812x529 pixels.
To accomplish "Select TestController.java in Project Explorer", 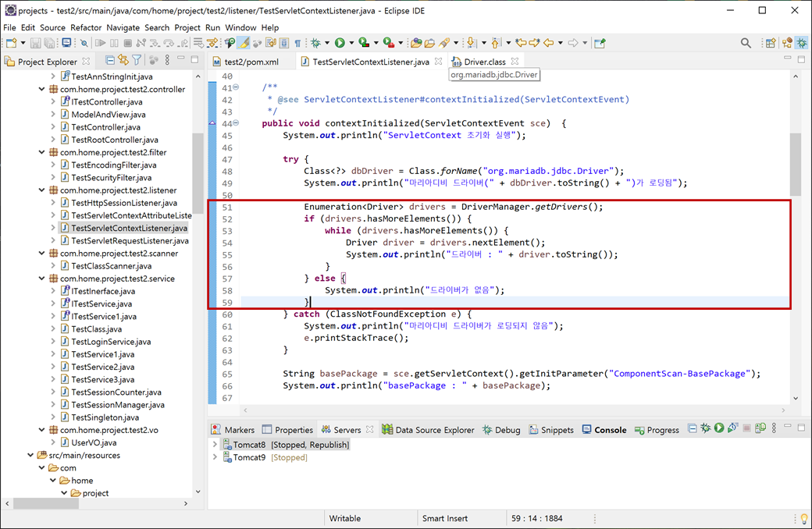I will tap(105, 127).
